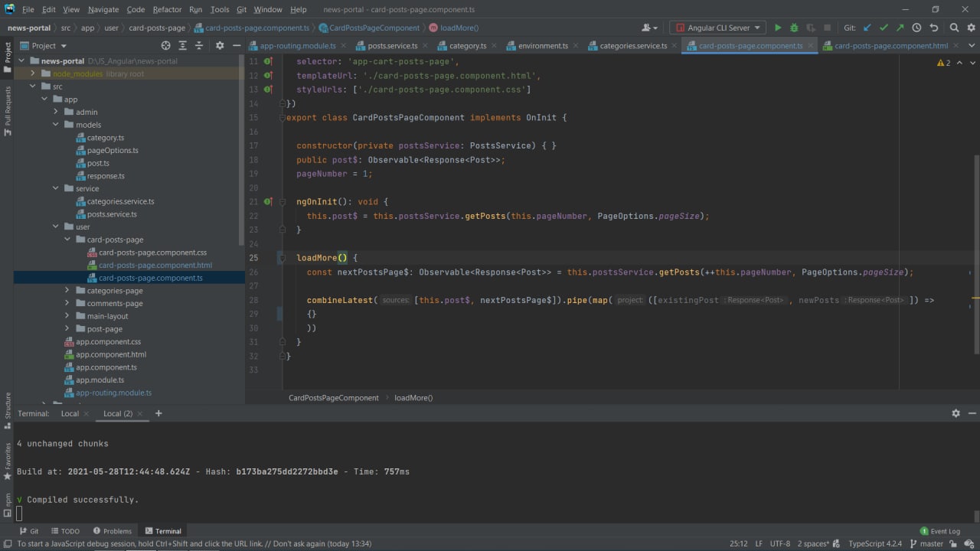Toggle the npm sidebar tool window
This screenshot has height=551, width=980.
click(7, 504)
